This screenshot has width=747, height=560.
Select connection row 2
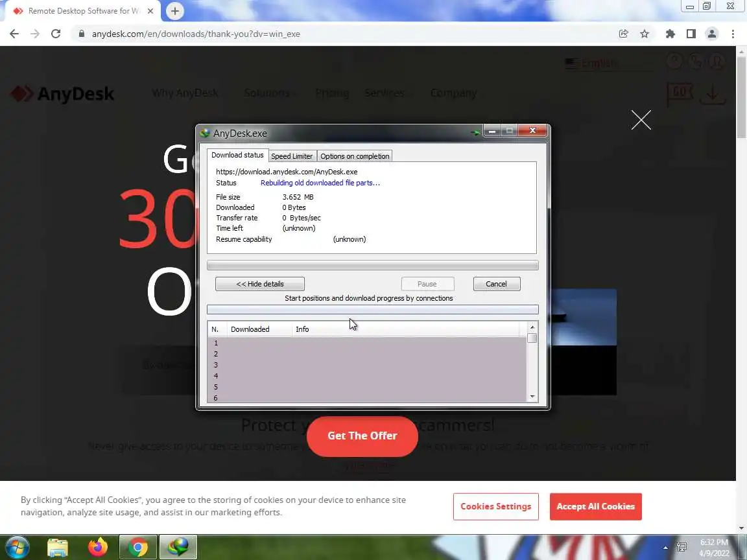pyautogui.click(x=367, y=354)
